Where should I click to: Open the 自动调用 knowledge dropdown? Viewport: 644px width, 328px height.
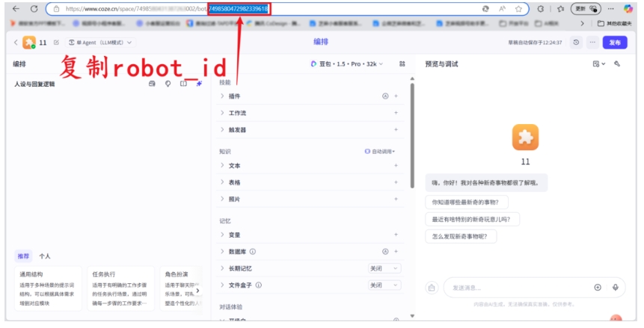(379, 152)
